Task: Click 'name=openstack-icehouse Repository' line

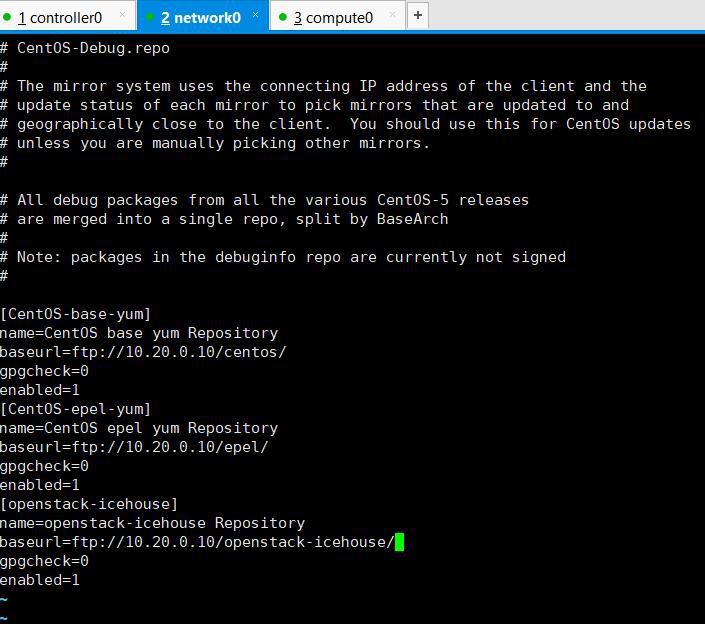Action: 152,523
